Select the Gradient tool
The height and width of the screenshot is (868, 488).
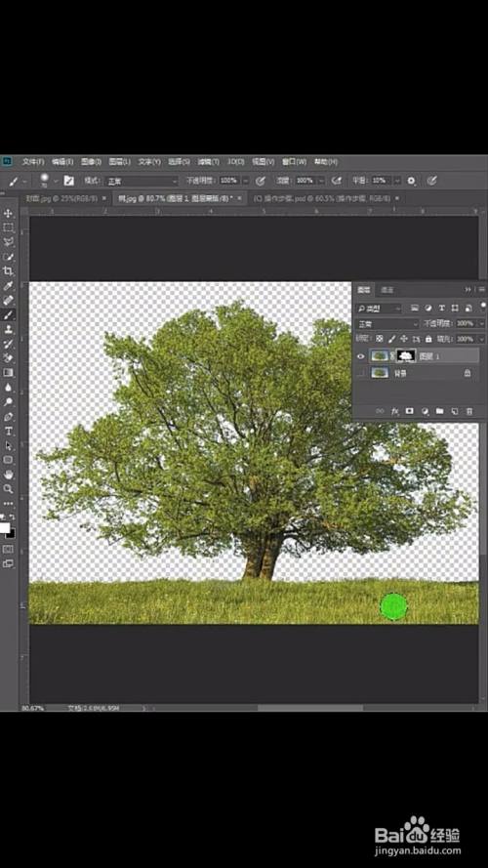(9, 373)
